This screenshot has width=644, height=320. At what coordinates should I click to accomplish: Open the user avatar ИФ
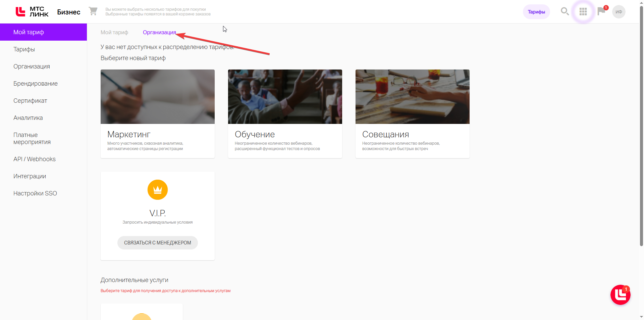point(619,12)
